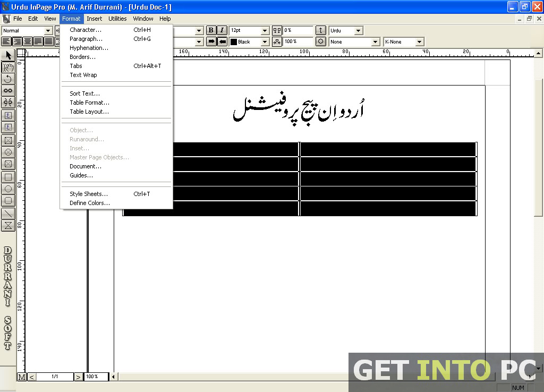Open the None dropdown beside circle icon
Screen dimensions: 544x392
[x=375, y=42]
